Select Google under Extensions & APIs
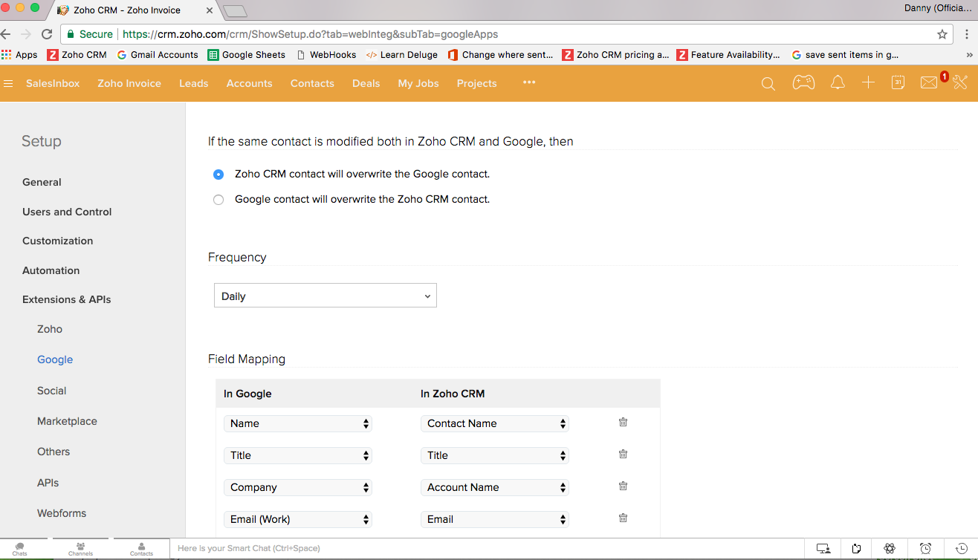Screen dimensions: 978x560 coord(55,359)
